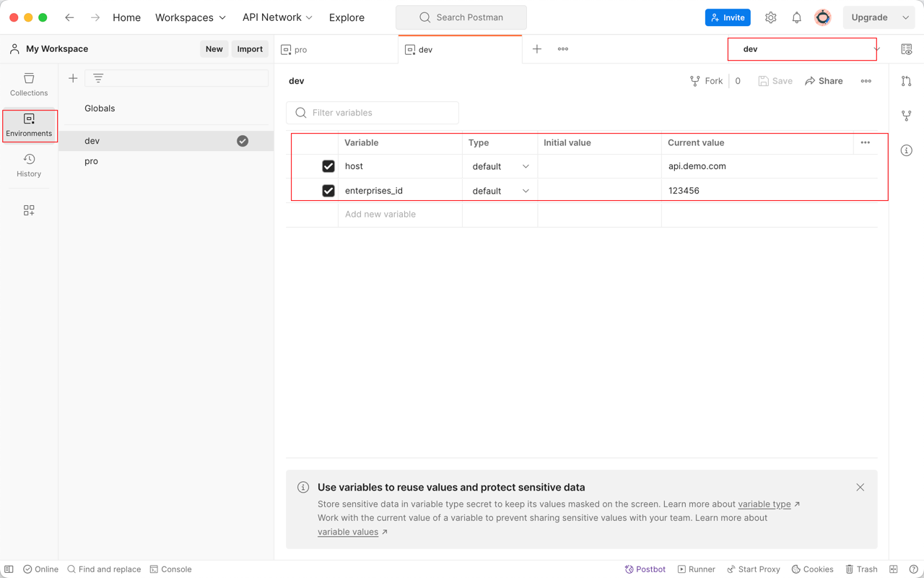Select dev environment in the list

(x=166, y=141)
